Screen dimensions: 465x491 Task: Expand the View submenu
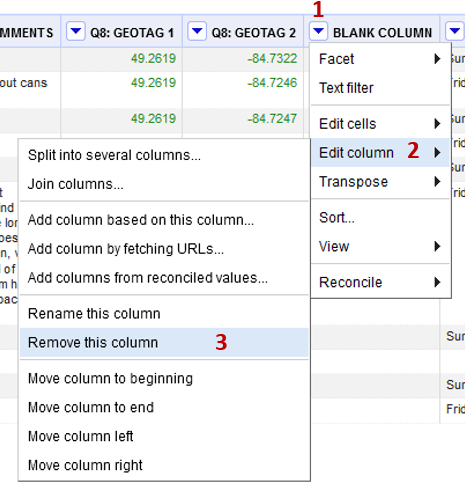[x=380, y=247]
